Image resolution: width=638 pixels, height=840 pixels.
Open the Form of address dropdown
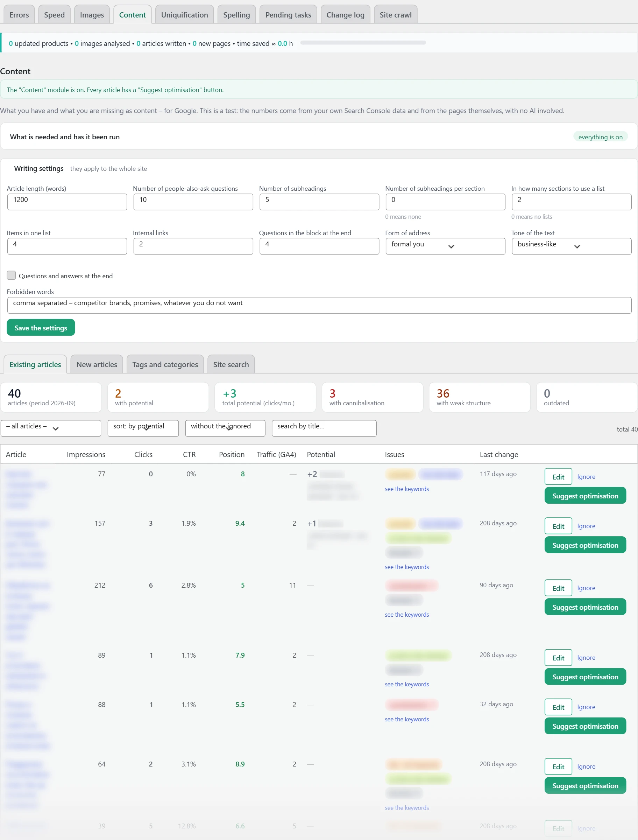point(445,246)
